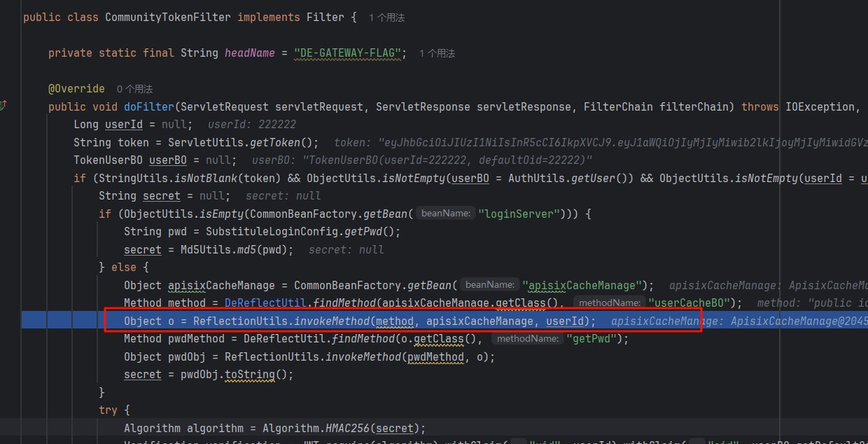Click the HMAC256 call on the Algorithm line
This screenshot has width=868, height=444.
tap(348, 429)
